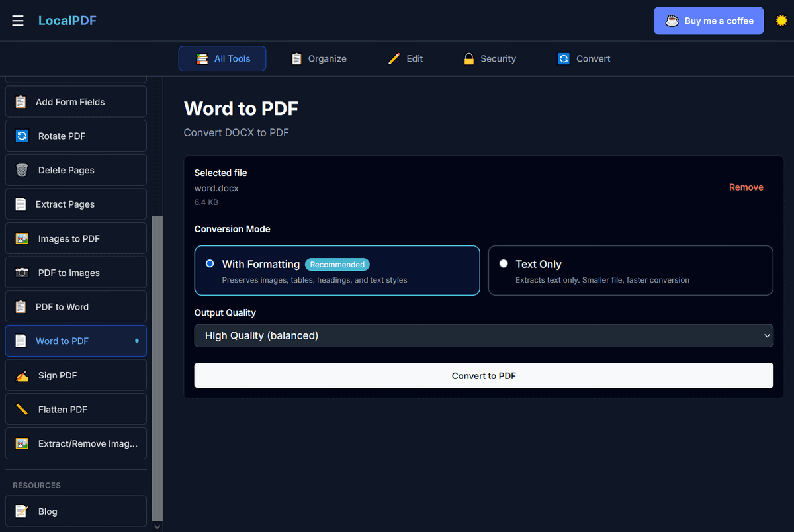Open the Output Quality dropdown
Image resolution: width=794 pixels, height=532 pixels.
tap(483, 335)
